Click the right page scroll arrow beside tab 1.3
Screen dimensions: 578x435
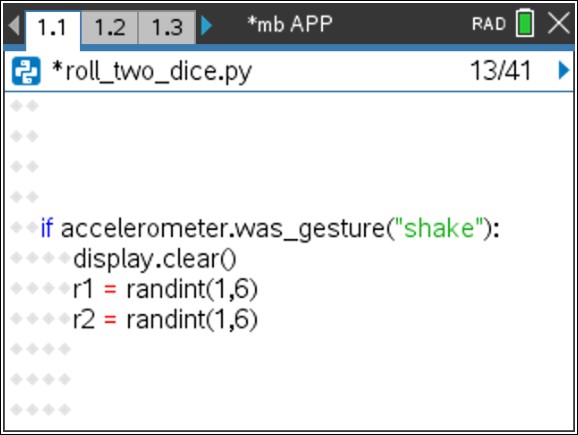click(206, 25)
